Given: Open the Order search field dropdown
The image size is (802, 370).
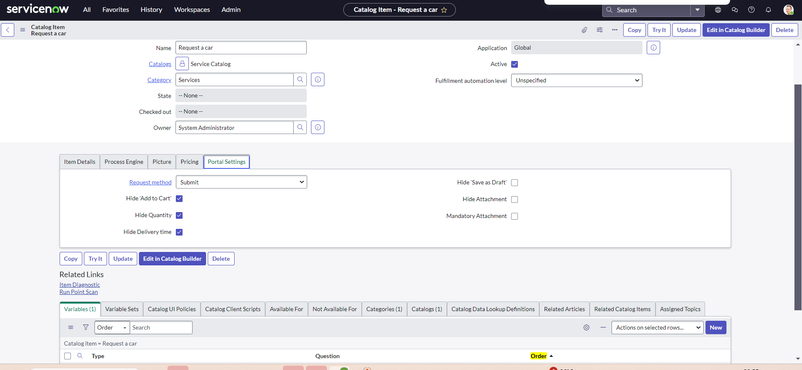Looking at the screenshot, I should point(112,328).
